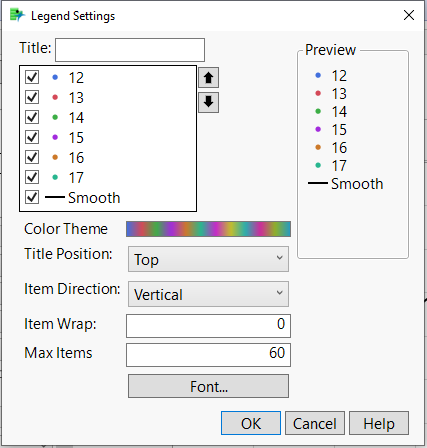
Task: Click the Color Theme gradient bar
Action: pyautogui.click(x=208, y=229)
